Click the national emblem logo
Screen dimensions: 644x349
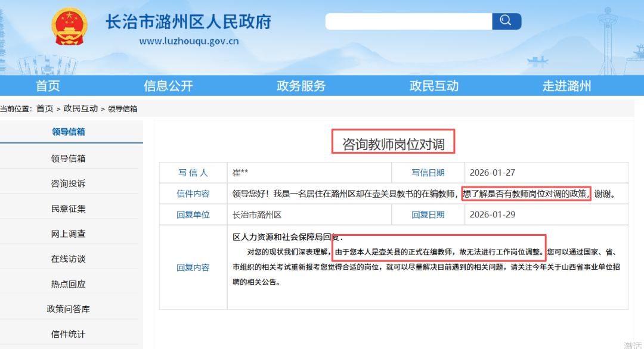pos(69,28)
